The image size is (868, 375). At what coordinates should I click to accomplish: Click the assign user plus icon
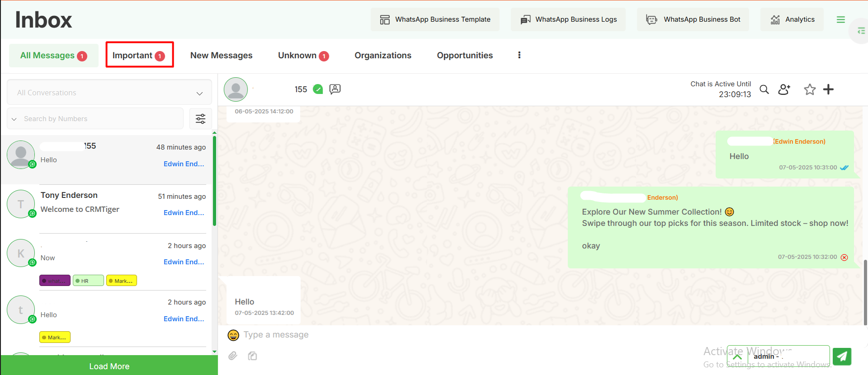tap(784, 89)
